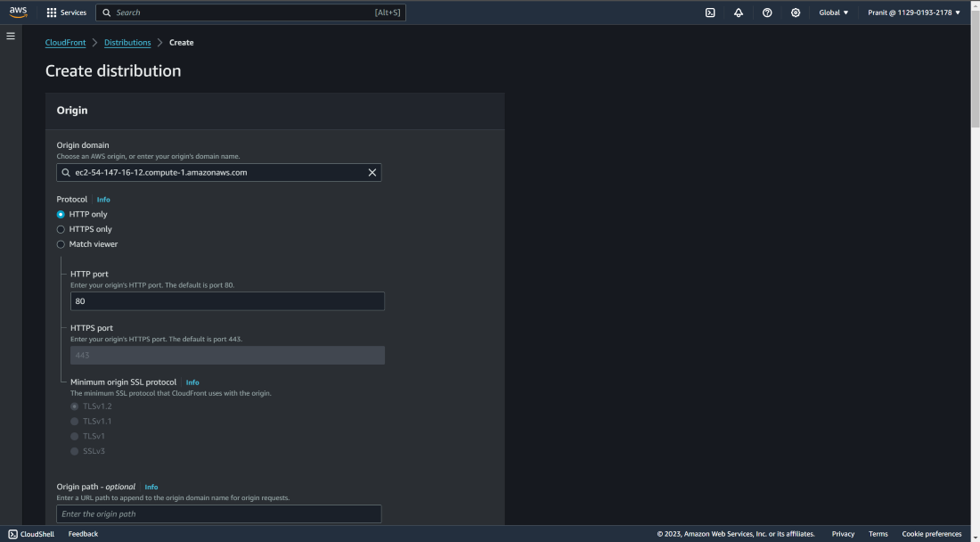Select the SSLv3 radio option

[74, 451]
